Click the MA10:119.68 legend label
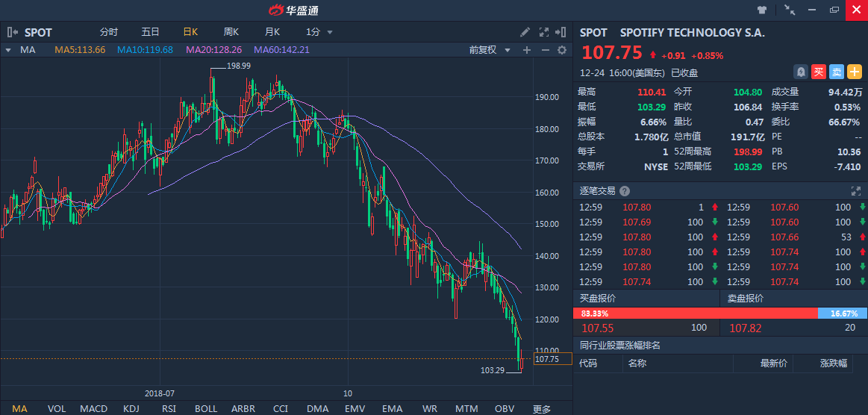Image resolution: width=868 pixels, height=415 pixels. 145,50
